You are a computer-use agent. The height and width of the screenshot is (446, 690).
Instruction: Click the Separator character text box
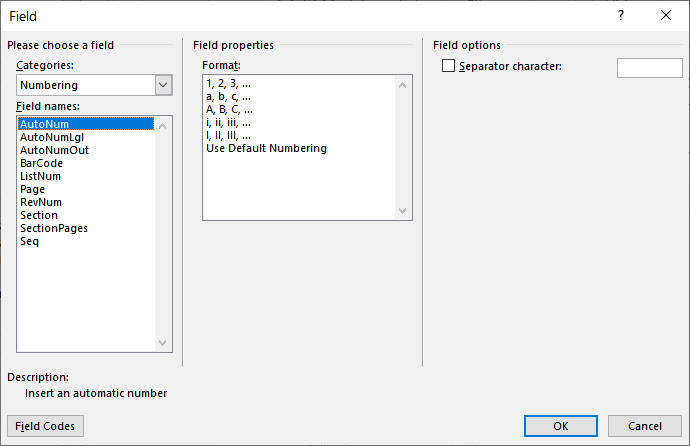pyautogui.click(x=649, y=68)
